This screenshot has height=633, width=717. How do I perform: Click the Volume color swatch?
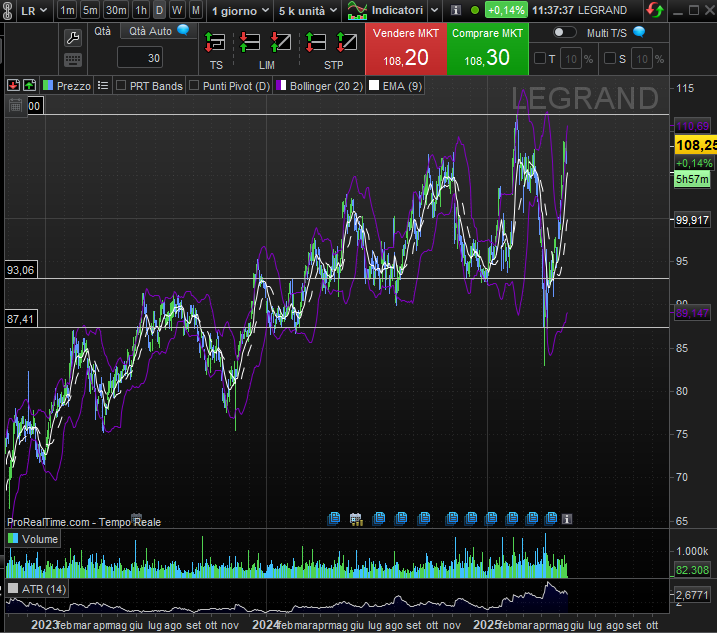(13, 539)
